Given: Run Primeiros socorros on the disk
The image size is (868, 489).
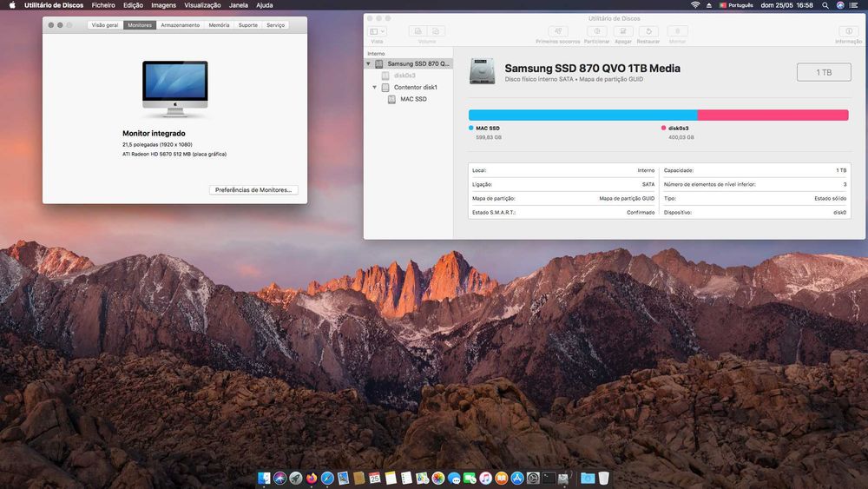Looking at the screenshot, I should pos(558,31).
